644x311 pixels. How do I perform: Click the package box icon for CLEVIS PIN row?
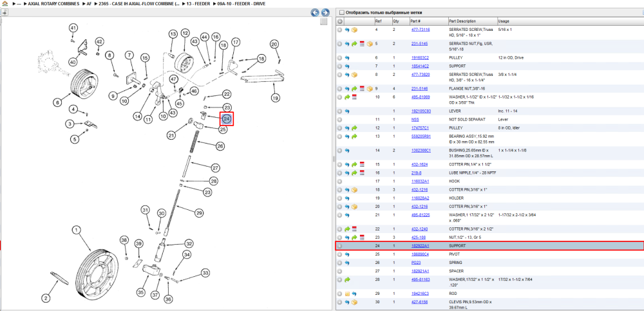tap(354, 303)
